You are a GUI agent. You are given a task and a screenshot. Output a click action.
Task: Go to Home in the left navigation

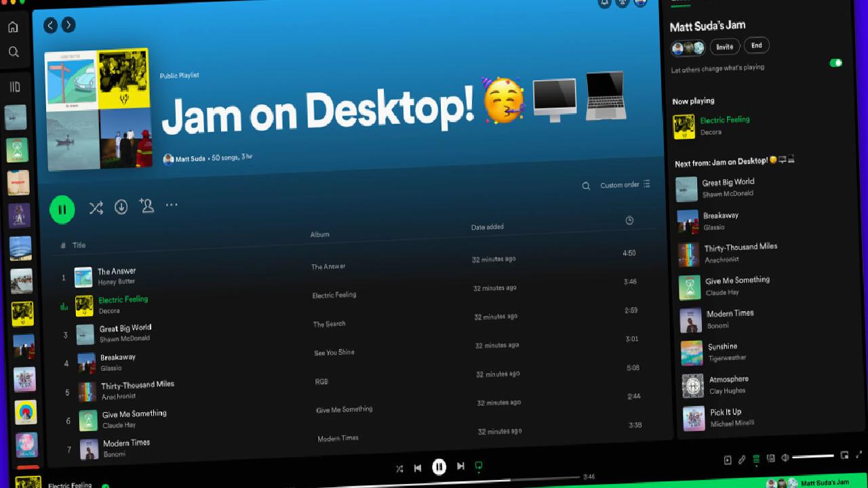(13, 27)
